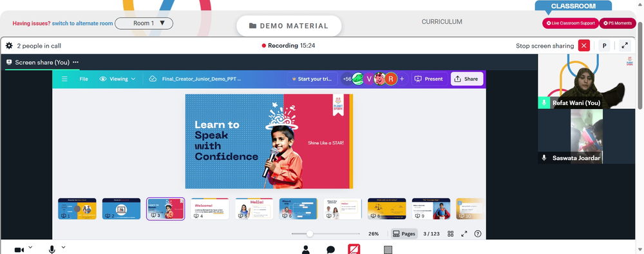Click switch to alternate room link
Screen dimensions: 644x254
(x=82, y=23)
